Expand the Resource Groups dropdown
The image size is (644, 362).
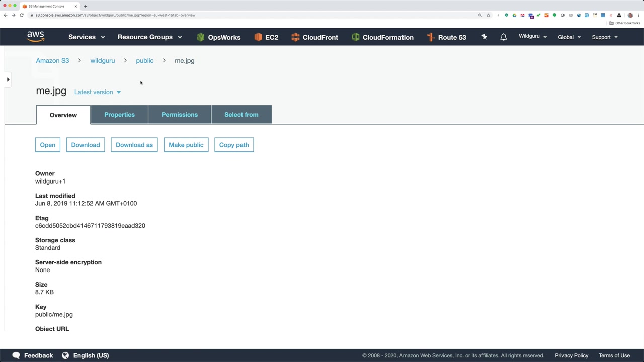click(149, 37)
